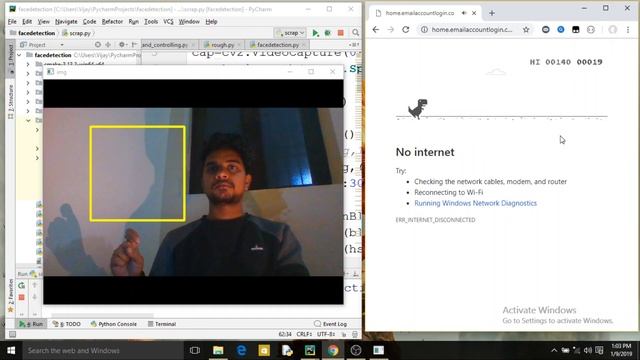The image size is (640, 360).
Task: Click the blue circular extension icon in Chrome
Action: [561, 29]
